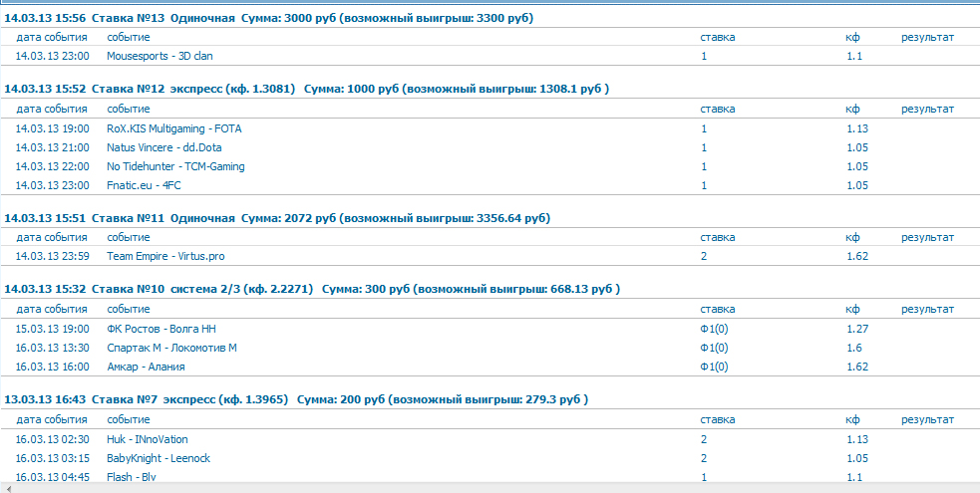
Task: Click odds 1.62 in Team Empire row
Action: point(856,256)
